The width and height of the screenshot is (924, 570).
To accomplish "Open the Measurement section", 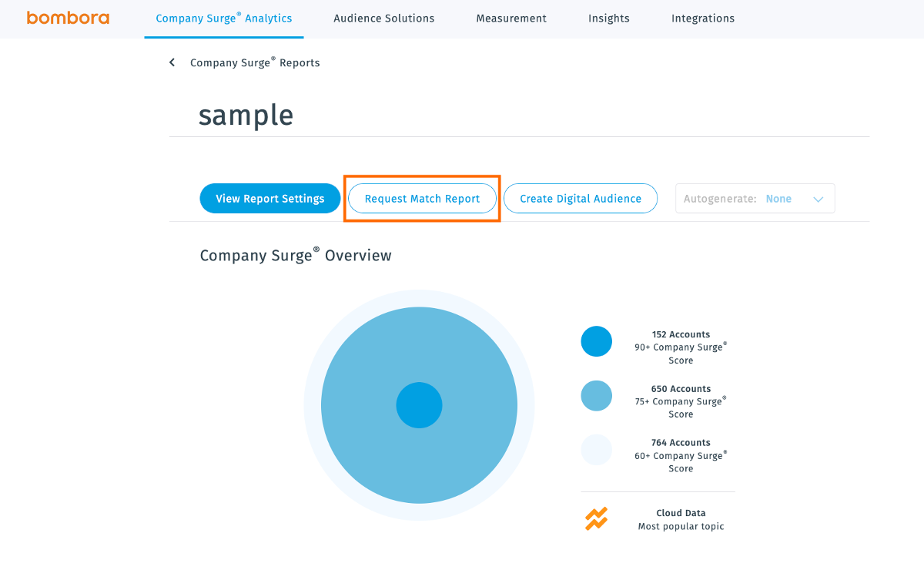I will click(511, 18).
